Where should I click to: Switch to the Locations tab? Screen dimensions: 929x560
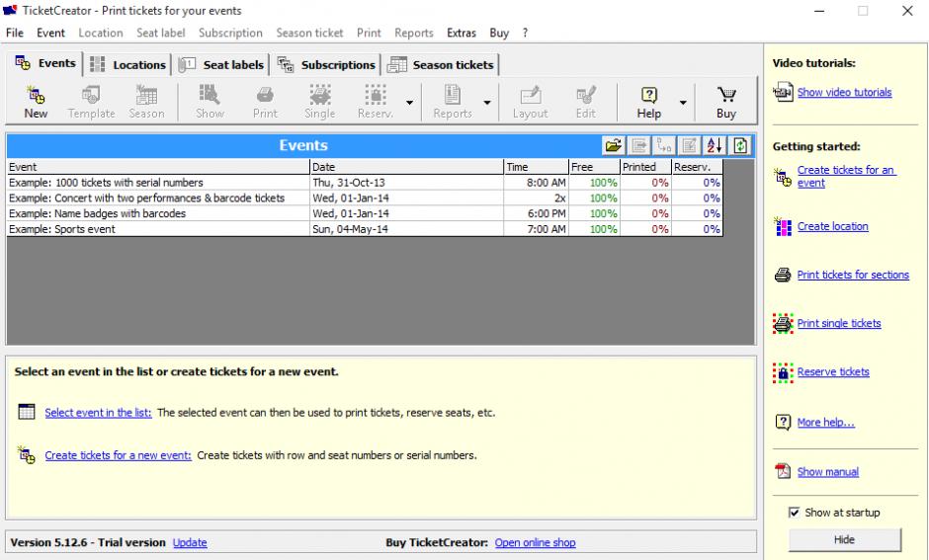(128, 65)
